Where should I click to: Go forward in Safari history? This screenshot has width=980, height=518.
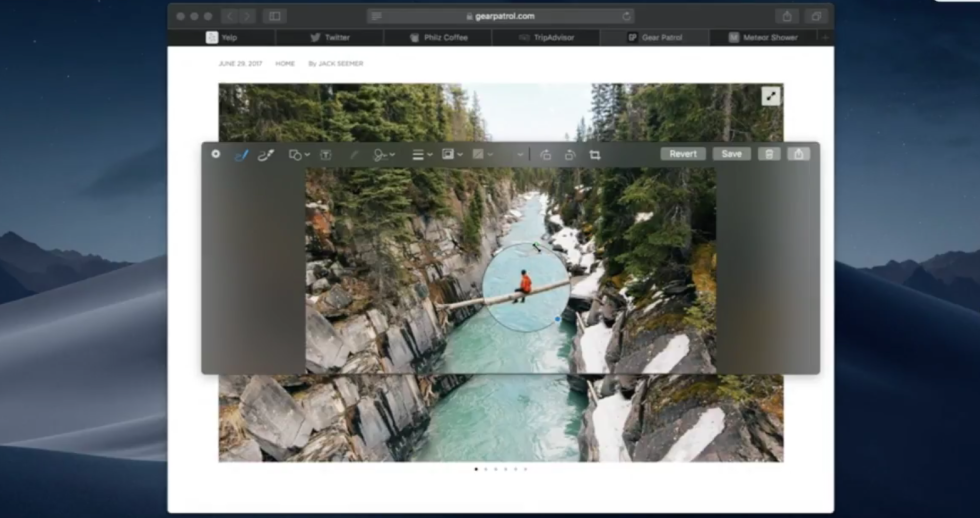(x=248, y=16)
